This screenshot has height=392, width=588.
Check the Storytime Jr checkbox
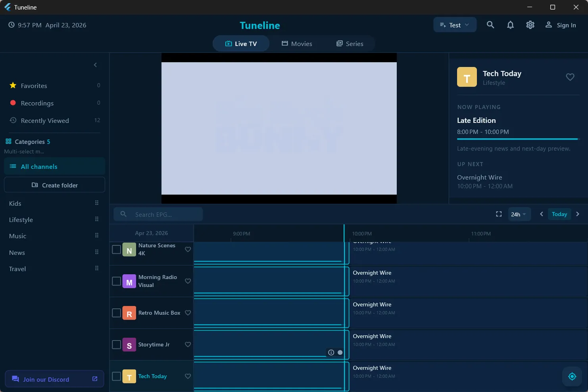click(116, 344)
